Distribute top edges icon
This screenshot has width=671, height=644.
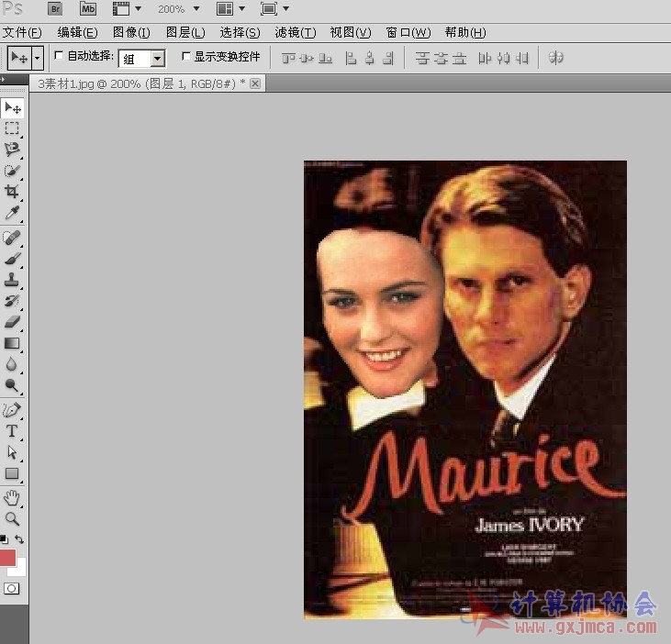coord(422,58)
